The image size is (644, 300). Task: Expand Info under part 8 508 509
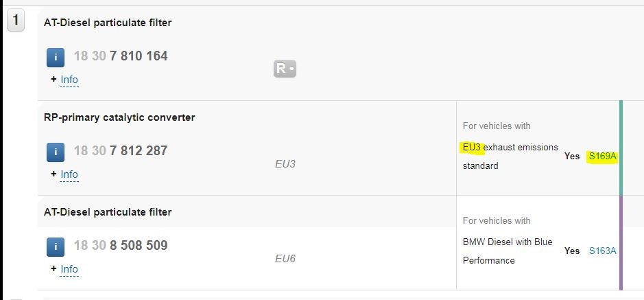coord(69,269)
